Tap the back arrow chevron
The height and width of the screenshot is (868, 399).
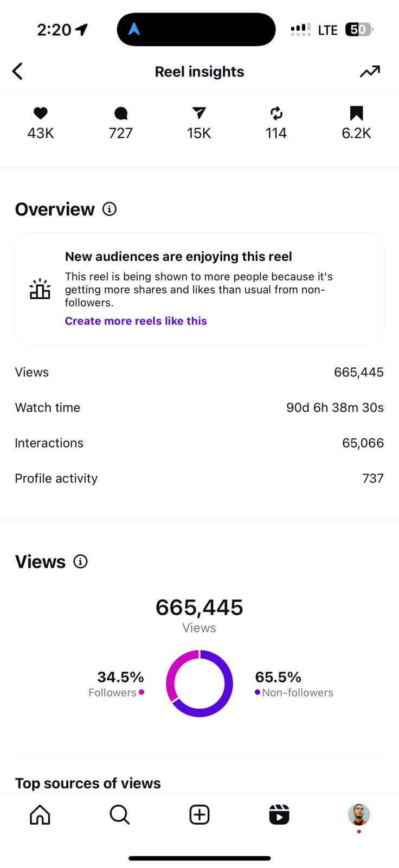click(18, 71)
